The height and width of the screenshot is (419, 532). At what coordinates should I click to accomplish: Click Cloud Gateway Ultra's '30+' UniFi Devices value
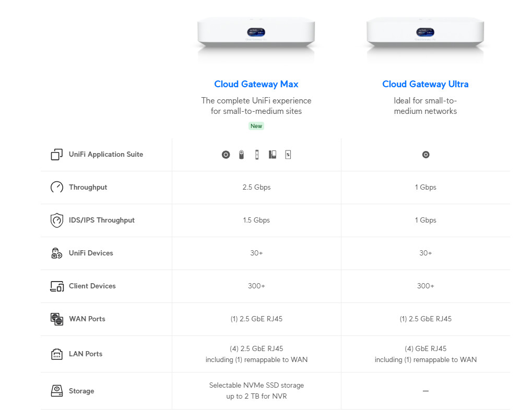425,253
